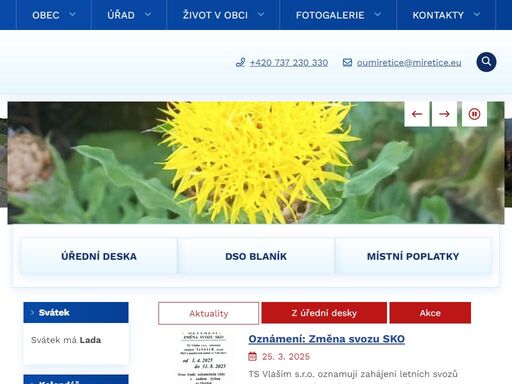512x384 pixels.
Task: Click chevron icon in Svátek header
Action: click(x=32, y=312)
